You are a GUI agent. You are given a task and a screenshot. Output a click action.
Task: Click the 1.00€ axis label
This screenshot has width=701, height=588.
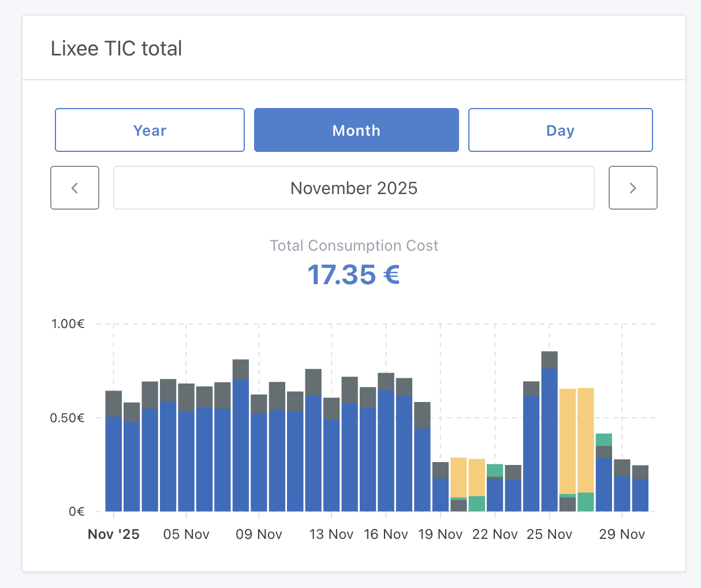click(68, 323)
